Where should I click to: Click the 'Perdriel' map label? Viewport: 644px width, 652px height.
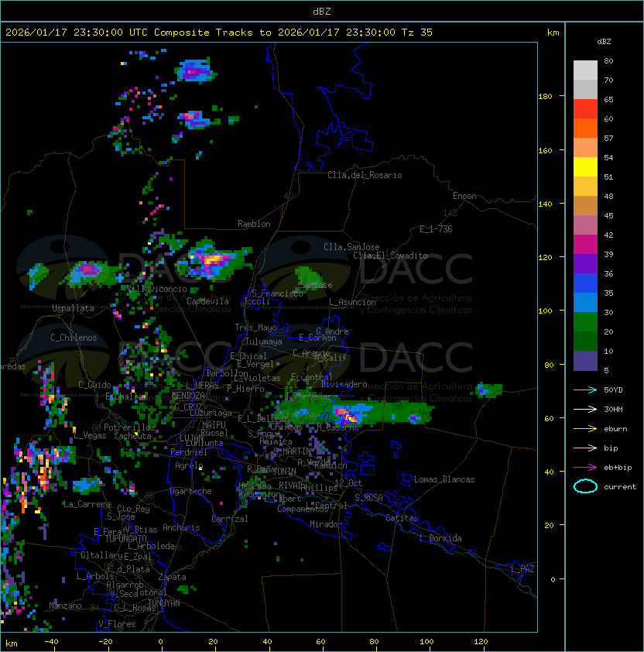pyautogui.click(x=188, y=452)
